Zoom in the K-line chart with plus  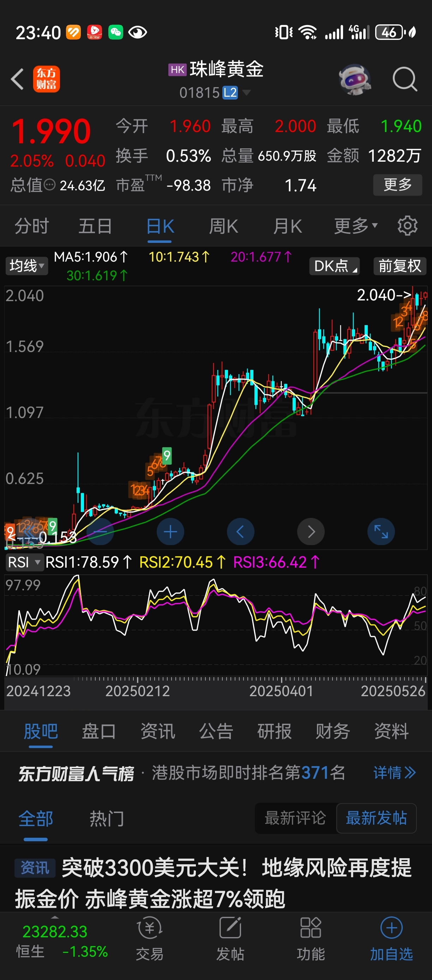(x=170, y=531)
